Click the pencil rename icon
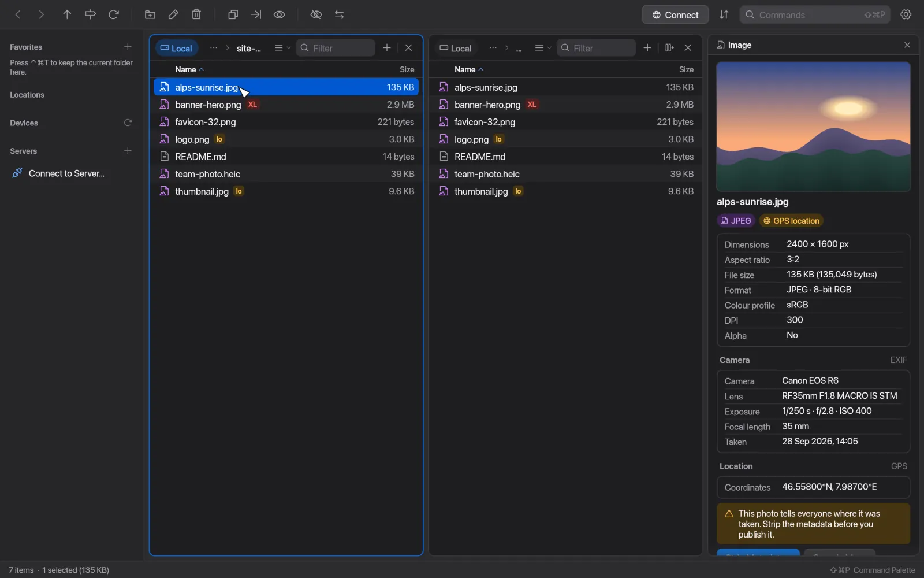 click(x=173, y=15)
